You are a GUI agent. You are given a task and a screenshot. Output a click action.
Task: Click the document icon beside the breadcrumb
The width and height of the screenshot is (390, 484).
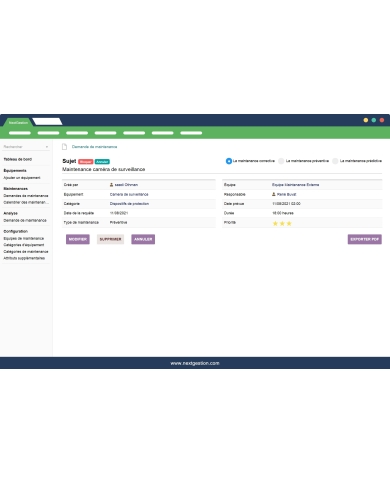[65, 147]
